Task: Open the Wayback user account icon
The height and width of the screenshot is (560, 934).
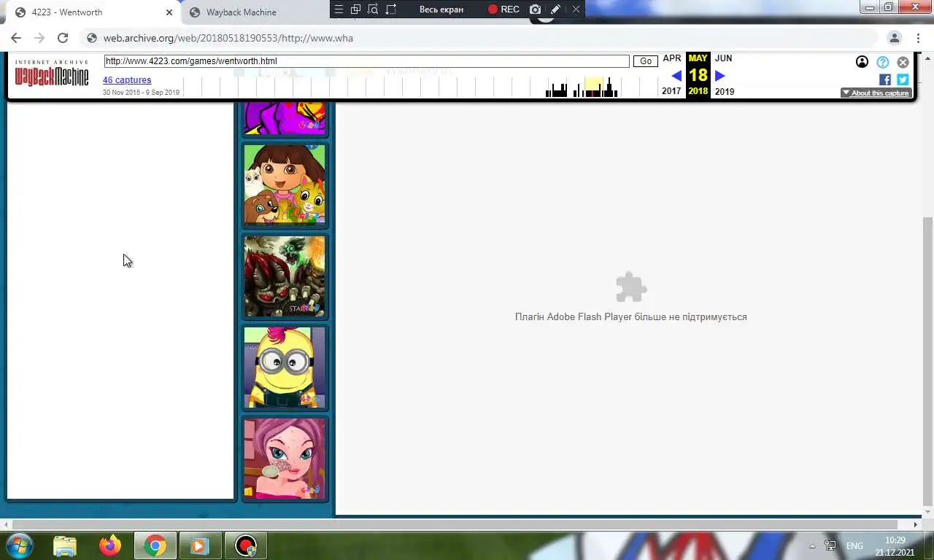Action: click(862, 62)
